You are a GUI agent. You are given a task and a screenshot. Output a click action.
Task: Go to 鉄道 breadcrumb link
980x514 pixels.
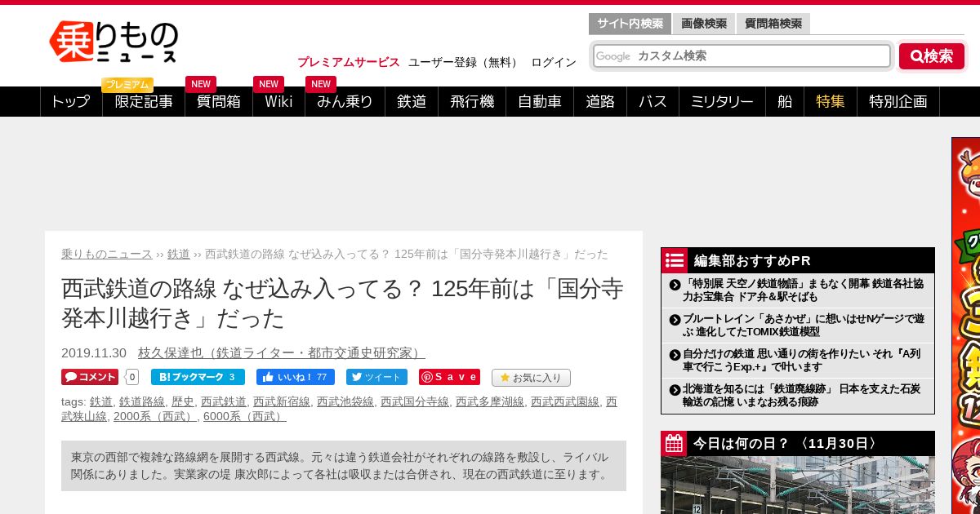pos(179,254)
